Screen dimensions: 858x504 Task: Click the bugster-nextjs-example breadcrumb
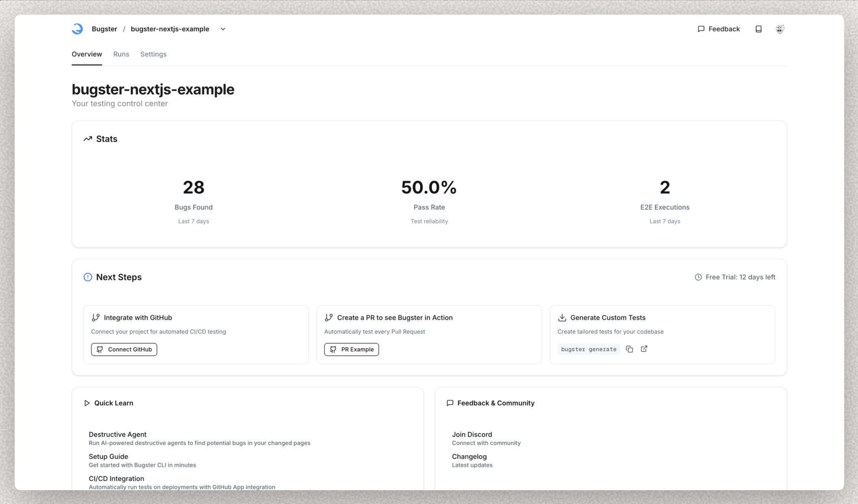(170, 29)
